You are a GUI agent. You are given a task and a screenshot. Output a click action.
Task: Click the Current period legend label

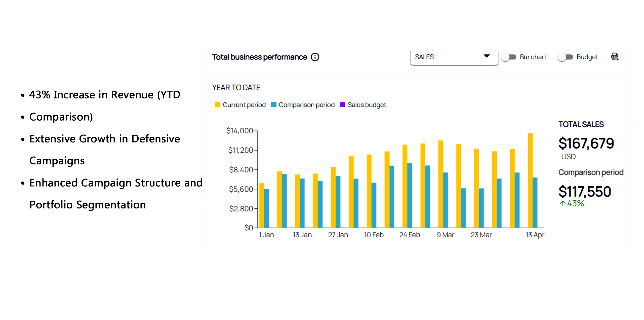coord(244,105)
